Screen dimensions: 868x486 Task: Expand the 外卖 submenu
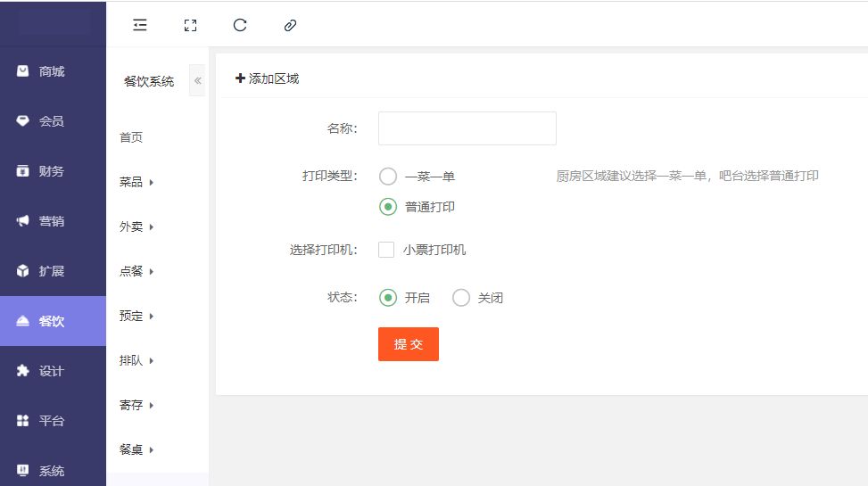pyautogui.click(x=136, y=227)
